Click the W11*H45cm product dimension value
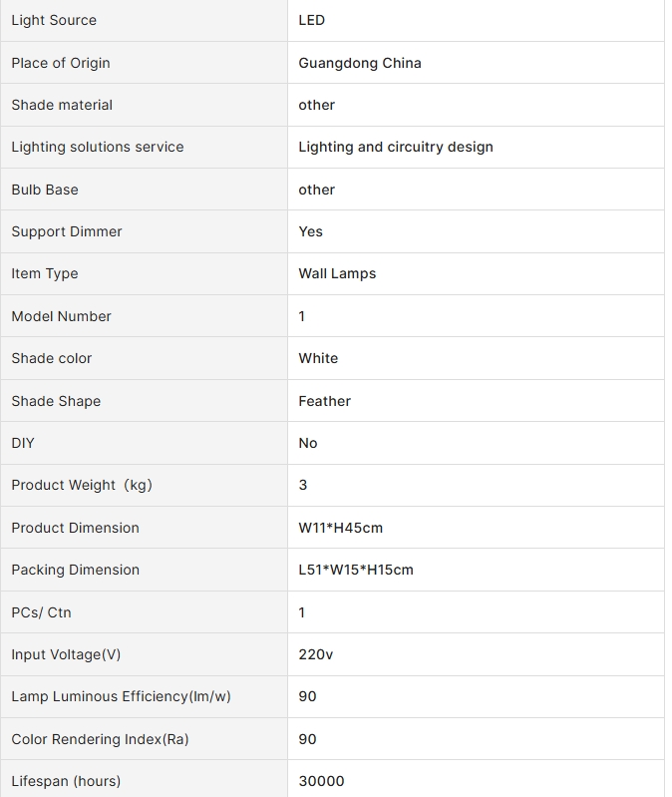Image resolution: width=672 pixels, height=797 pixels. [x=340, y=528]
